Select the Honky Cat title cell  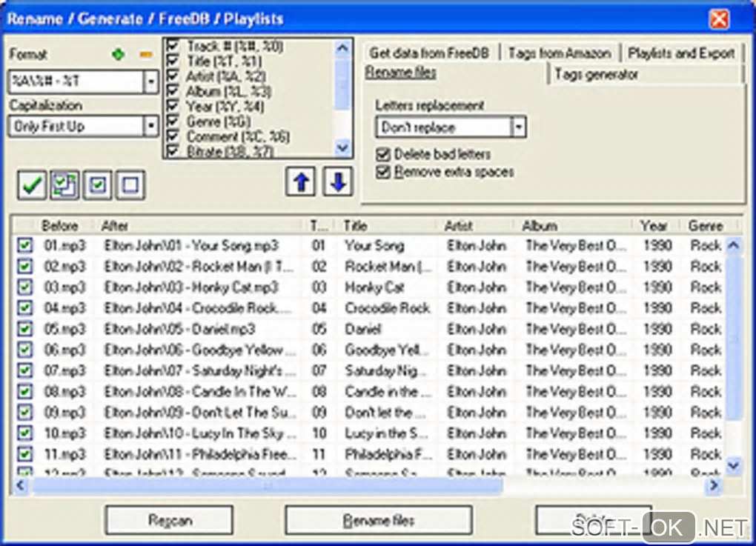coord(374,287)
